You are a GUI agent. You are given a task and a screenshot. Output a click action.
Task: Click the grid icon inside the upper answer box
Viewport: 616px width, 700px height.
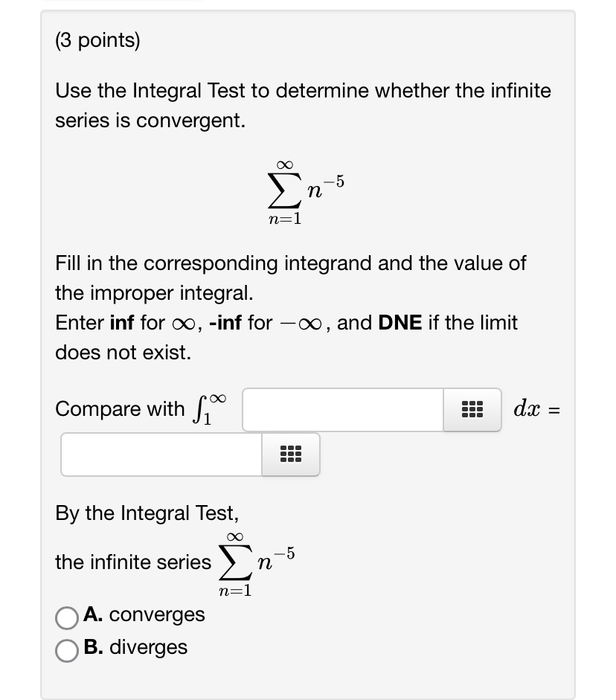coord(472,409)
